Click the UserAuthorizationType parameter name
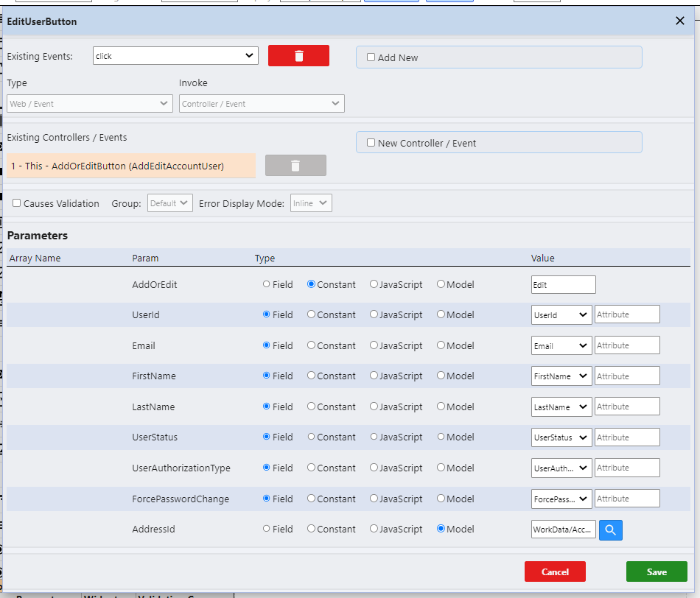 point(181,468)
